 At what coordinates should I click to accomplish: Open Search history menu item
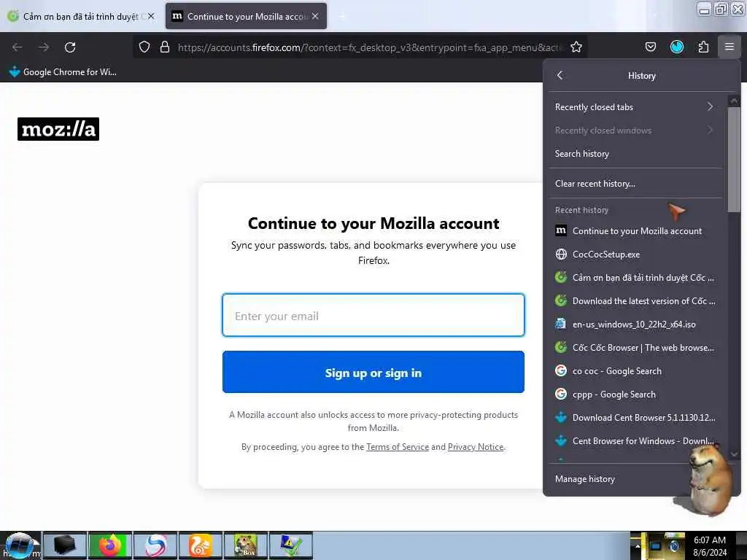635,153
